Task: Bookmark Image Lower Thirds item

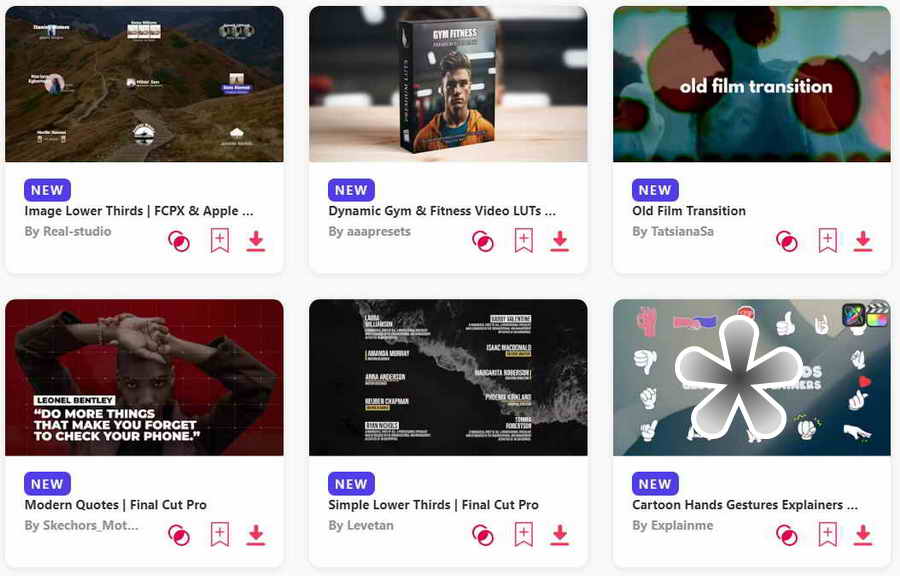Action: click(219, 241)
